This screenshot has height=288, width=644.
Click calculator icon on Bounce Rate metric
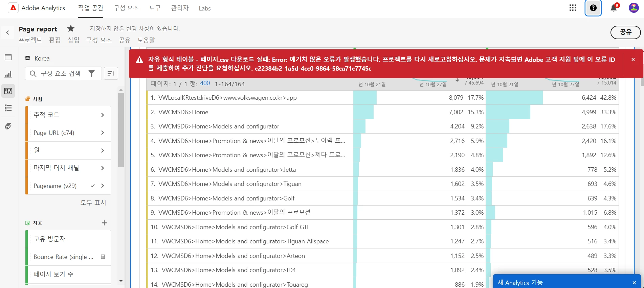(103, 257)
